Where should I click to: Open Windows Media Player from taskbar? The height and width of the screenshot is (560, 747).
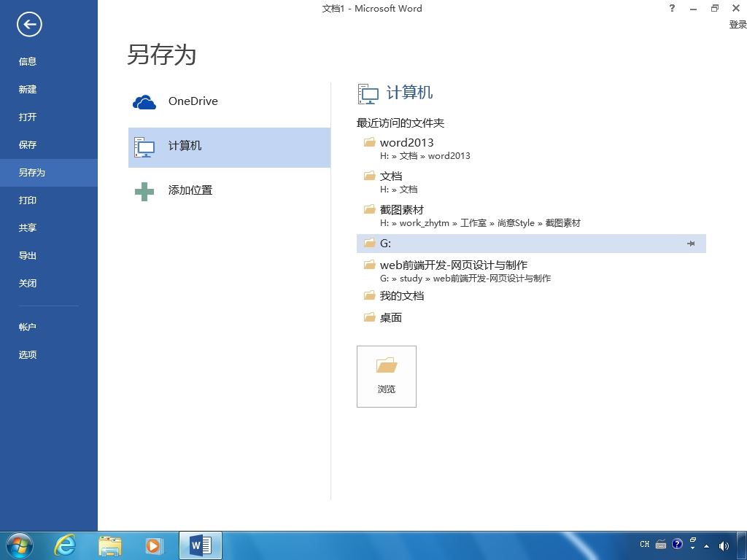(x=154, y=545)
